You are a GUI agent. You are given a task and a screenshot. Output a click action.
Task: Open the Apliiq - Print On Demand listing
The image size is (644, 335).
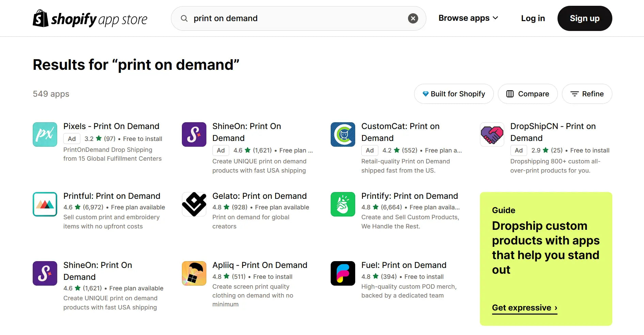point(260,265)
